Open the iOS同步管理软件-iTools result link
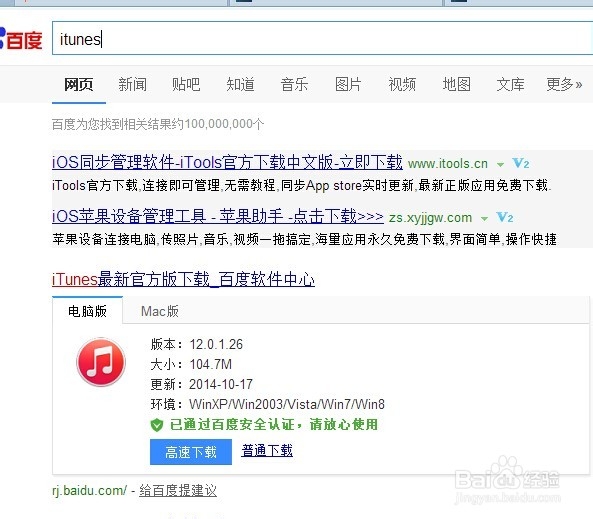This screenshot has width=593, height=519. (x=227, y=162)
